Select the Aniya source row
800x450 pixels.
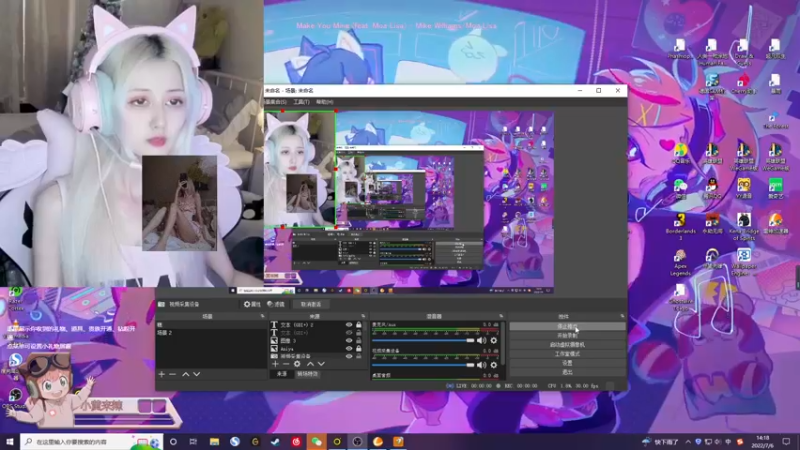tap(317, 348)
